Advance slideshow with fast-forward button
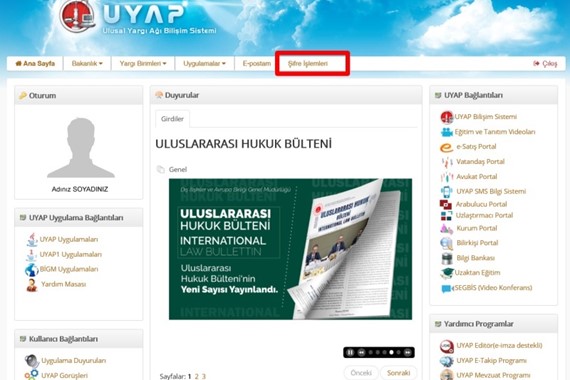 (x=408, y=352)
